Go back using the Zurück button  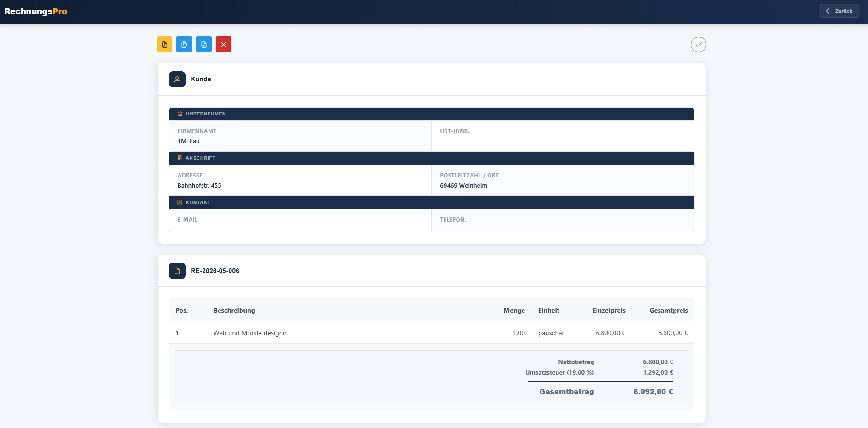(x=839, y=11)
